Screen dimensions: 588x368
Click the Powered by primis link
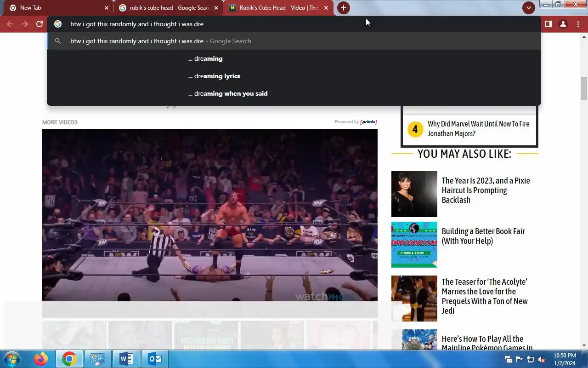[356, 122]
